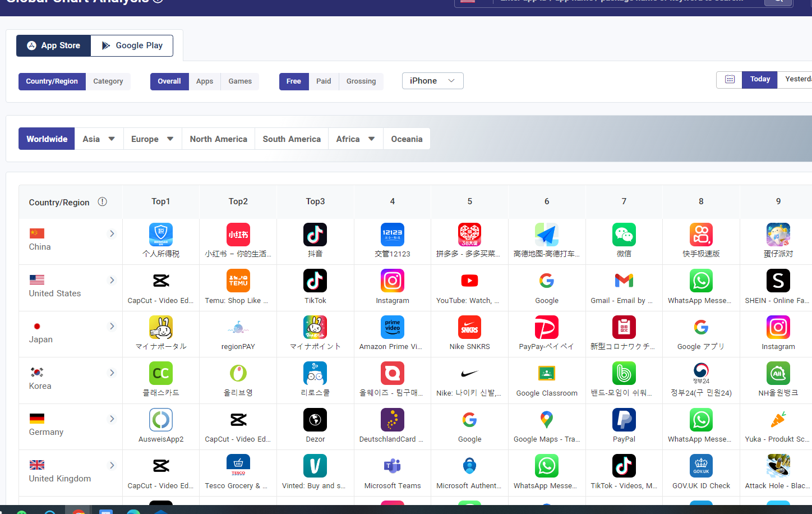Expand the Germany row chevron
The height and width of the screenshot is (514, 812).
[x=112, y=419]
